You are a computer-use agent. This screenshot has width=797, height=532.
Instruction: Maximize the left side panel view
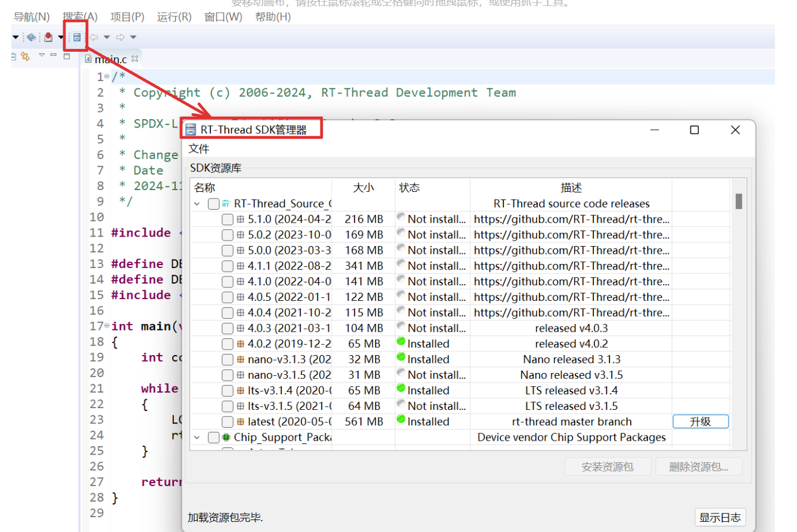67,56
